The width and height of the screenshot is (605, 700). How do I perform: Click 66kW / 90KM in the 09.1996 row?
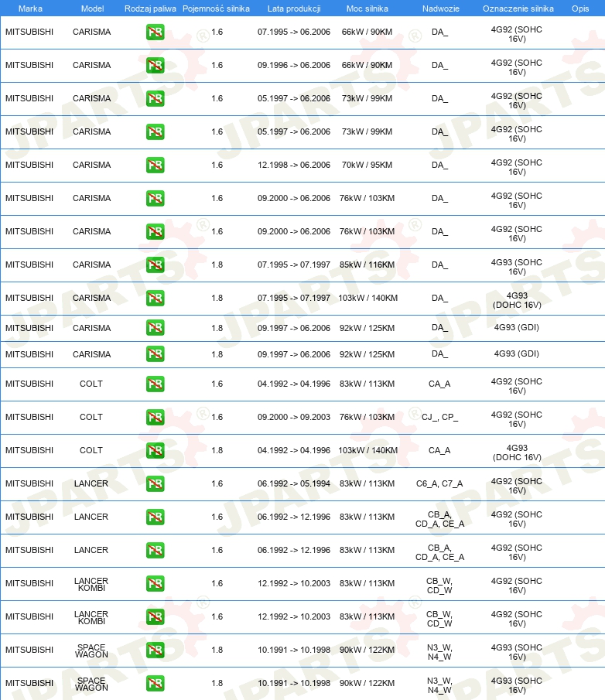(367, 65)
